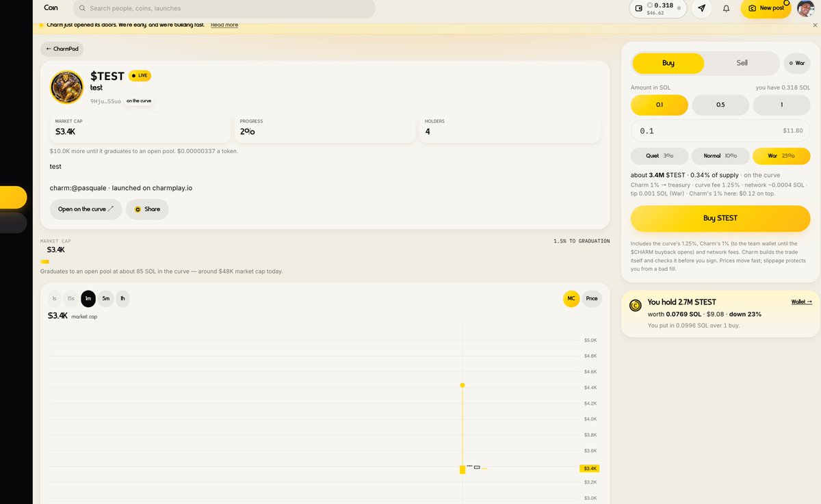Select War 25% slippage
The height and width of the screenshot is (504, 821).
pyautogui.click(x=781, y=156)
